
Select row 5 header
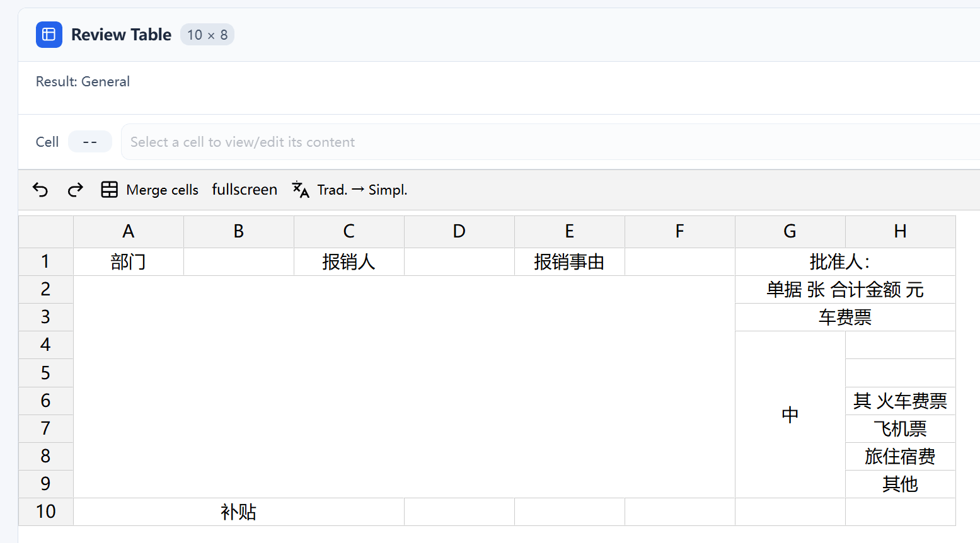(x=46, y=373)
